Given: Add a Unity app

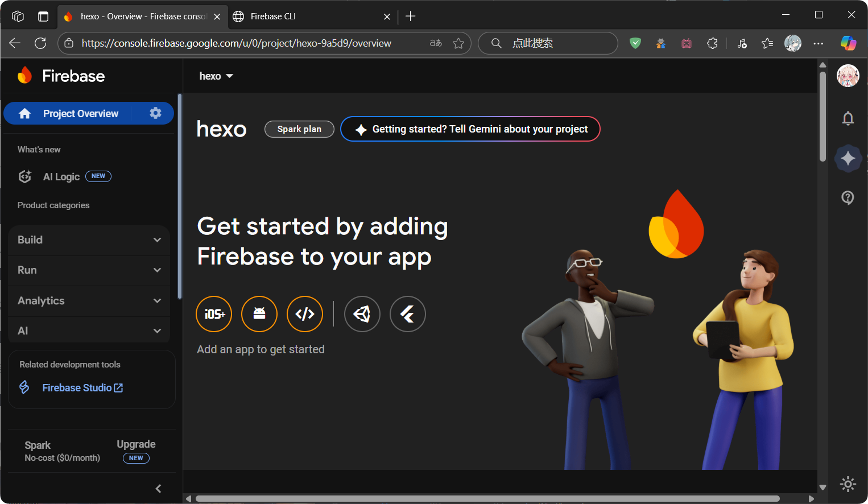Looking at the screenshot, I should pos(362,314).
